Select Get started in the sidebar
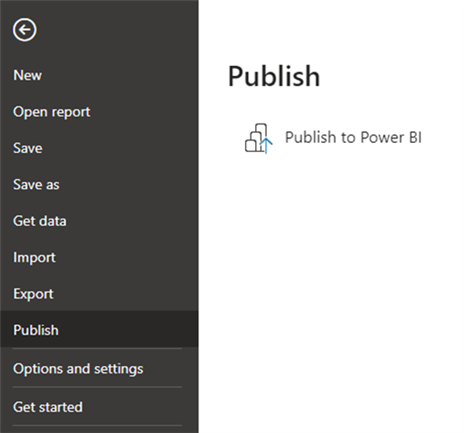The image size is (464, 433). coord(48,407)
